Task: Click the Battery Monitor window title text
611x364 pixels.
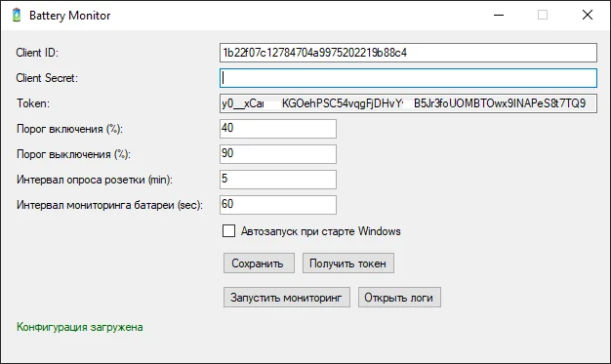Action: [69, 16]
